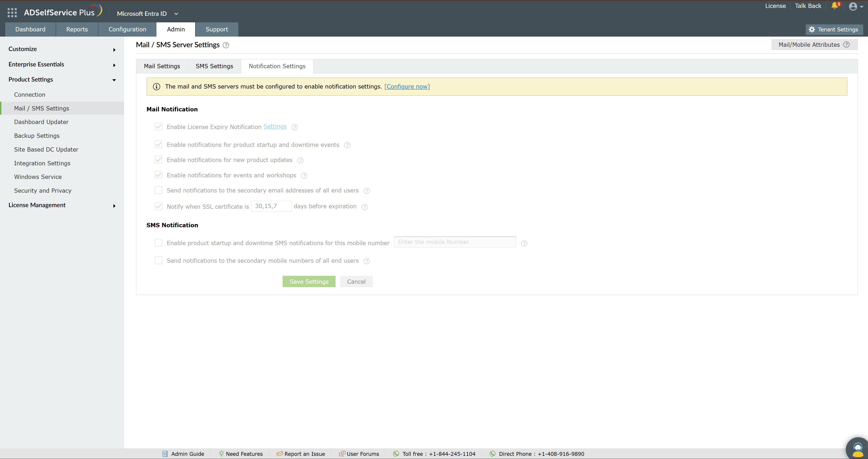The width and height of the screenshot is (868, 459).
Task: Click the Need Features lightbulb icon
Action: [221, 453]
